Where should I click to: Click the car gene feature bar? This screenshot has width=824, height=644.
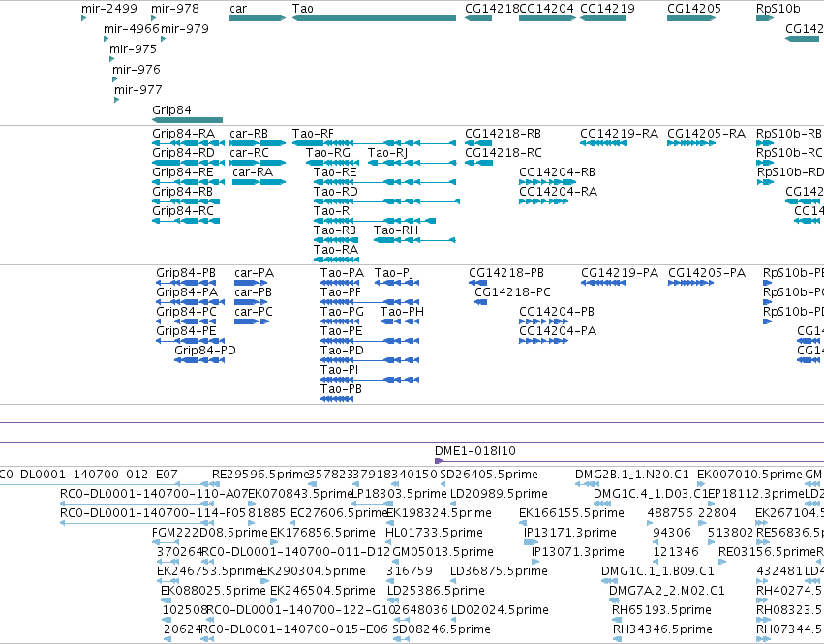point(258,18)
